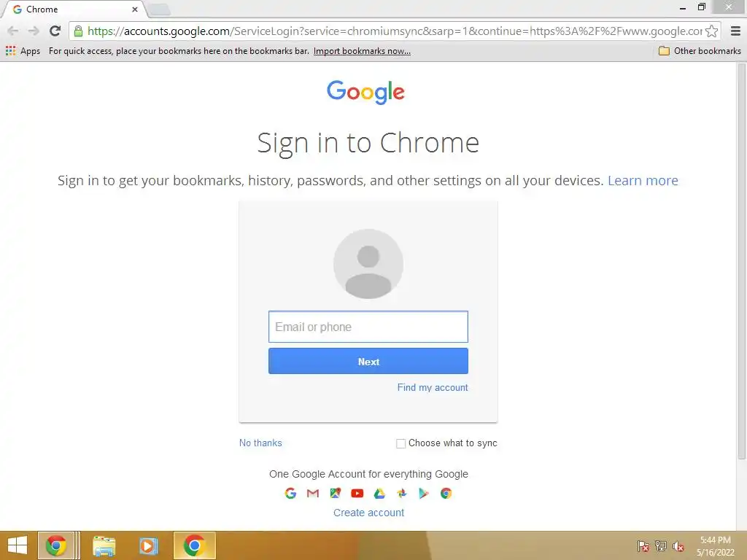Click the YouTube service icon
This screenshot has height=560, width=747.
pyautogui.click(x=357, y=494)
